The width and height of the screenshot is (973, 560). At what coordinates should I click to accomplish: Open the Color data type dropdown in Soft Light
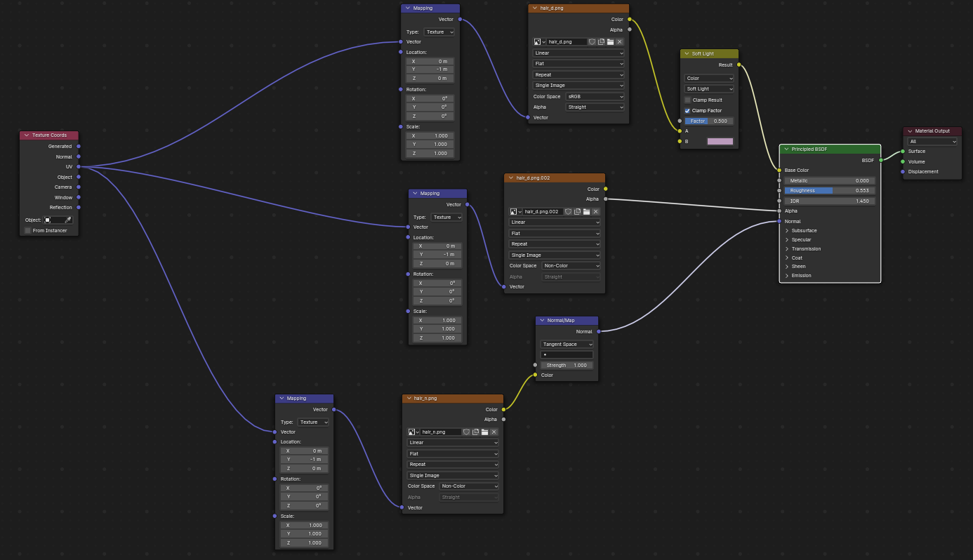[x=709, y=78]
